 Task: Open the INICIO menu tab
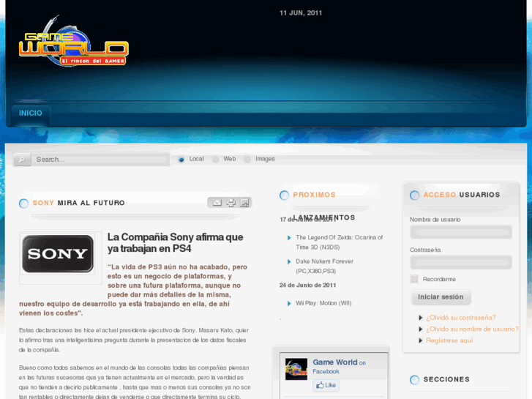(x=31, y=113)
